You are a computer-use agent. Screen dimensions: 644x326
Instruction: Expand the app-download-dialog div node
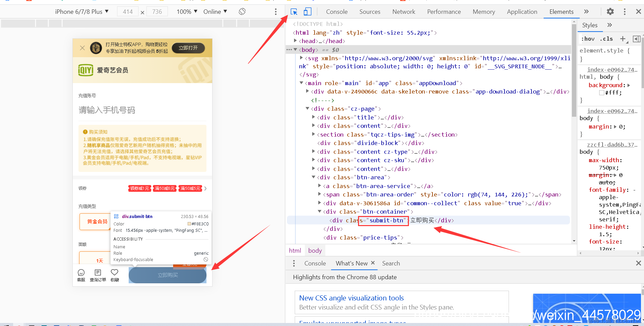coord(308,92)
